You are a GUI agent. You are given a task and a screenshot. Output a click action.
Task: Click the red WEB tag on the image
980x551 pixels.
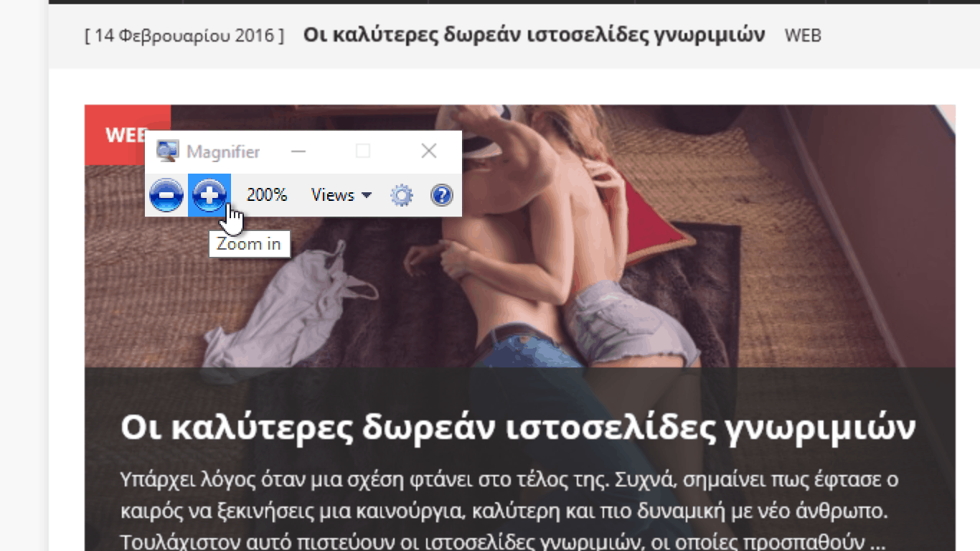click(x=123, y=134)
